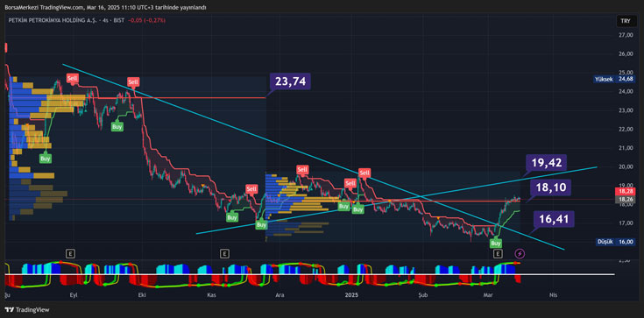Click the Sell signal at the trendline crossing near 2025
The image size is (644, 318).
[x=364, y=173]
